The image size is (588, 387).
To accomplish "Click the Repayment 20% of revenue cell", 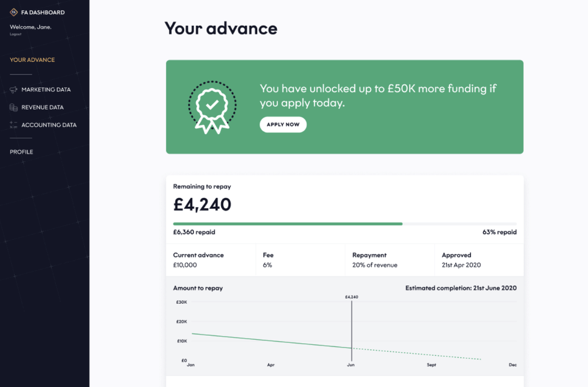I will click(390, 260).
